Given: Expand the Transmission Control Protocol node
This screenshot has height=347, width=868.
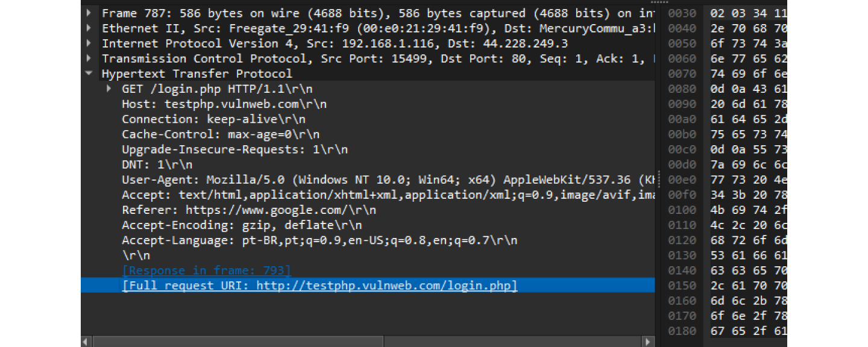Looking at the screenshot, I should [89, 58].
